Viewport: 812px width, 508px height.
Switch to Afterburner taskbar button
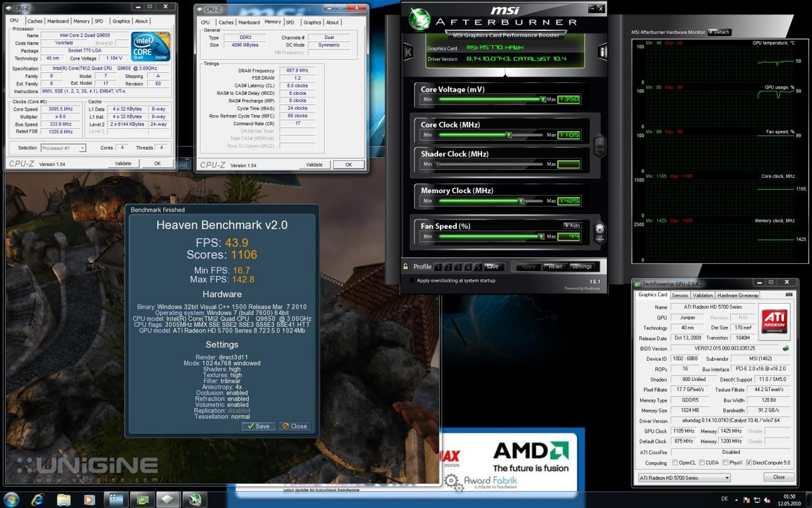click(195, 500)
